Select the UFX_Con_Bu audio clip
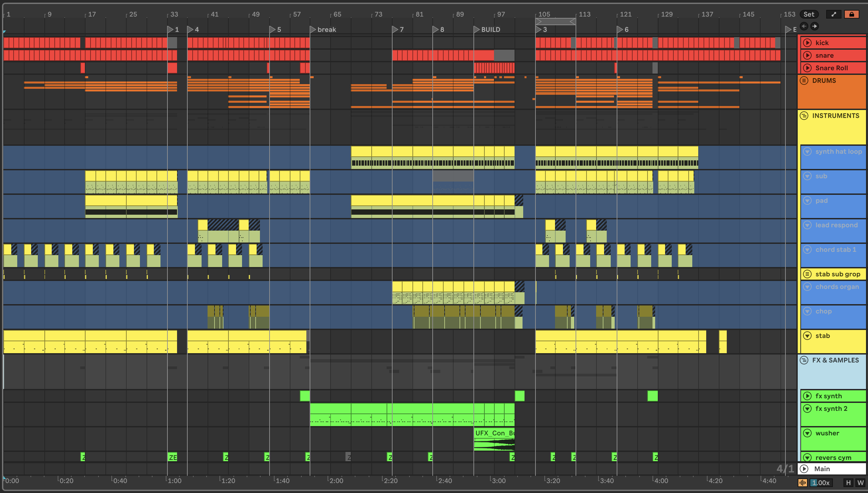 [494, 439]
